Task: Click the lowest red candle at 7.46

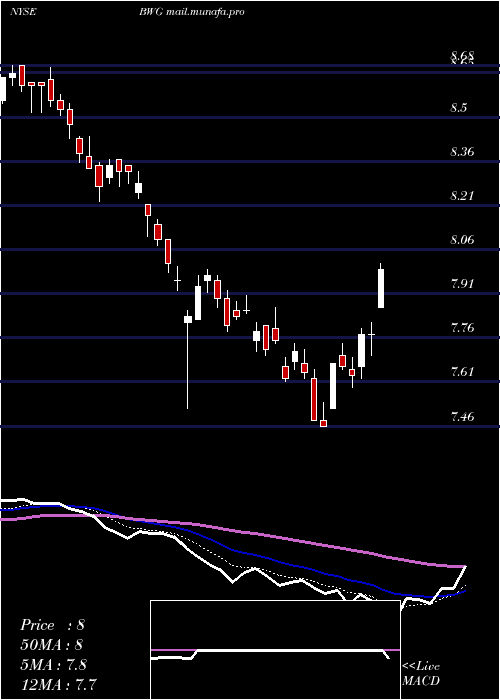Action: tap(324, 423)
